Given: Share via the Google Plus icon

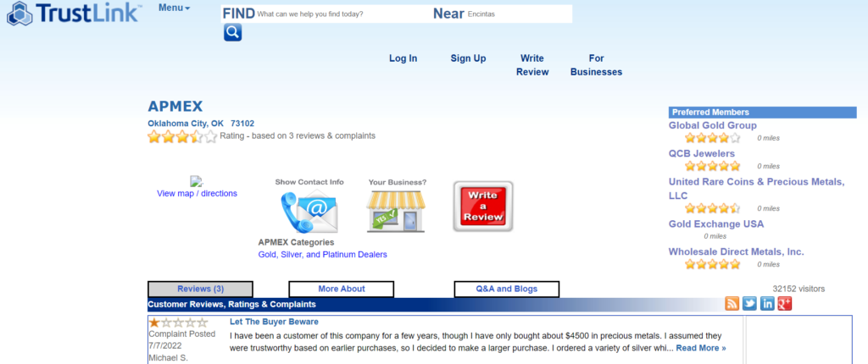Looking at the screenshot, I should click(784, 303).
